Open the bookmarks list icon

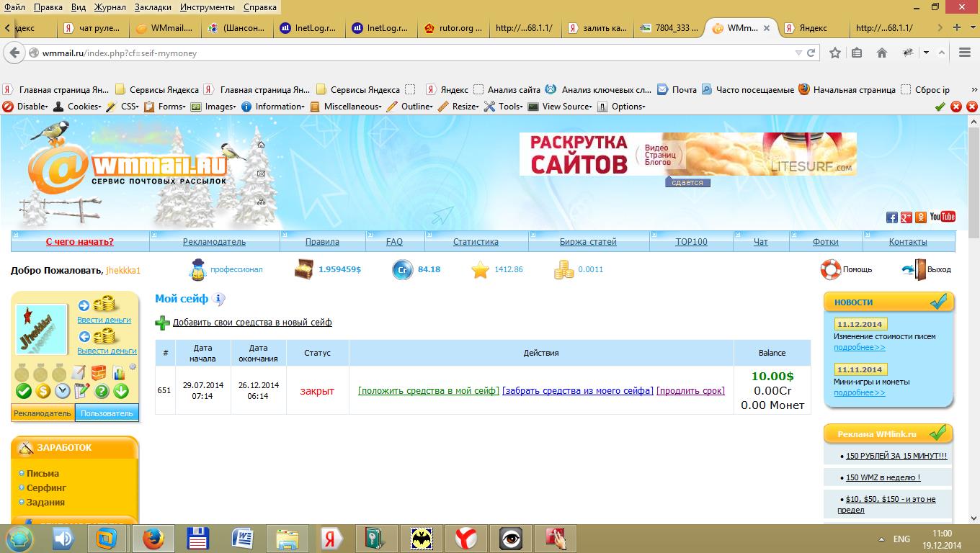point(857,53)
